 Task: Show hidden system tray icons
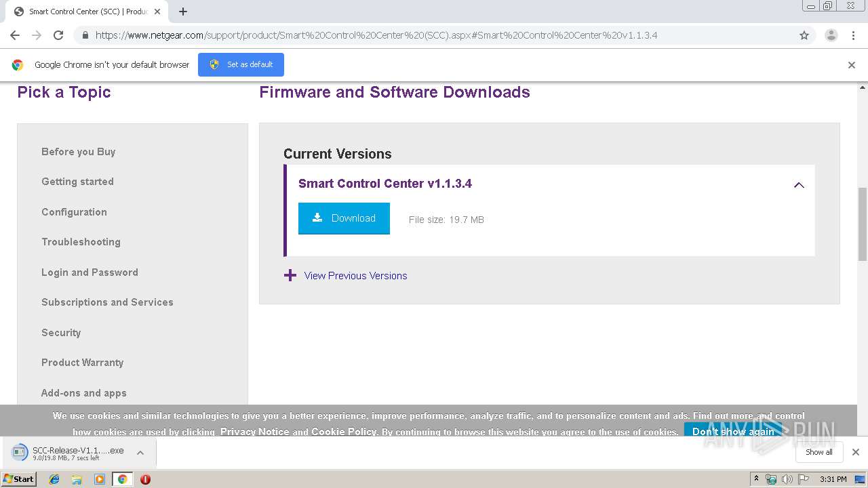pyautogui.click(x=757, y=479)
